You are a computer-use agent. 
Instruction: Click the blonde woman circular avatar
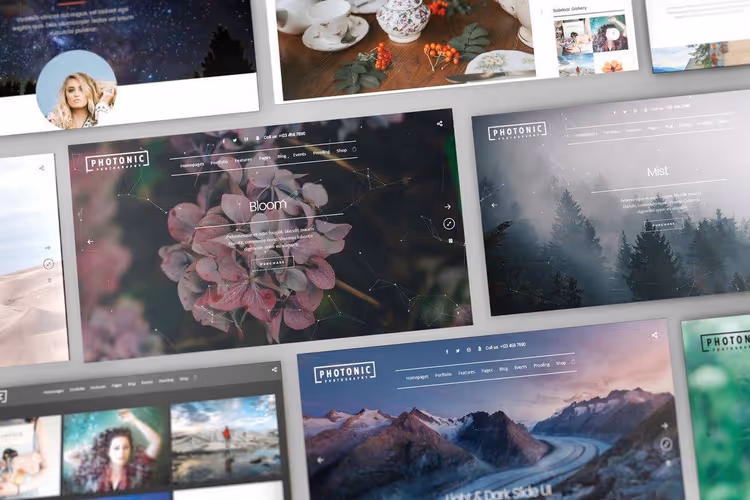click(x=77, y=90)
